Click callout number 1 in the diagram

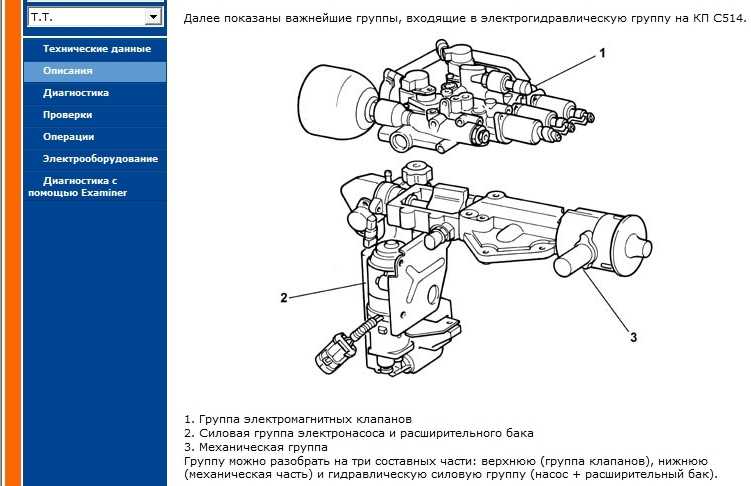[603, 51]
